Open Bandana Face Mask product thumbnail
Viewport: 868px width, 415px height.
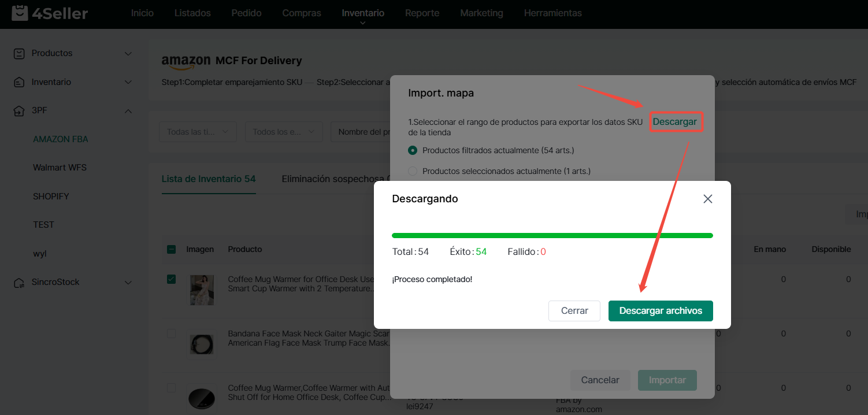coord(202,343)
